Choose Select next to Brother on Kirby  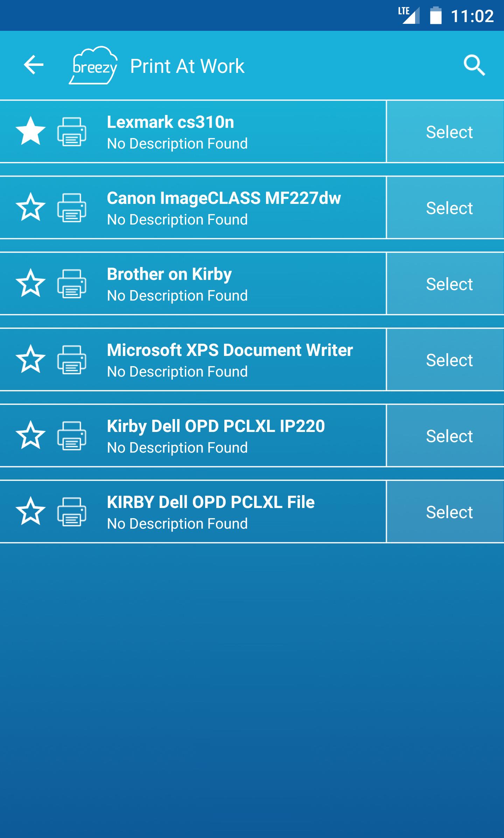(449, 284)
